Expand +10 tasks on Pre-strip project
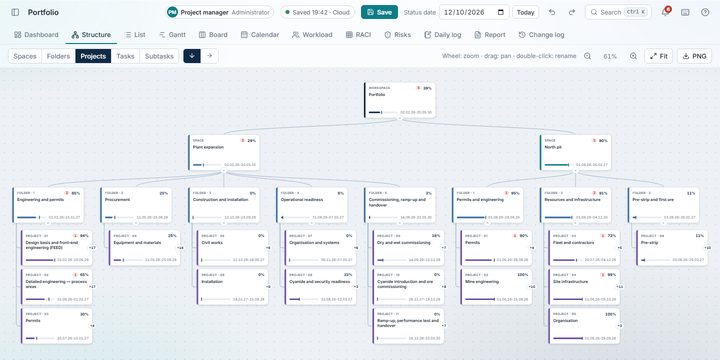 click(708, 248)
